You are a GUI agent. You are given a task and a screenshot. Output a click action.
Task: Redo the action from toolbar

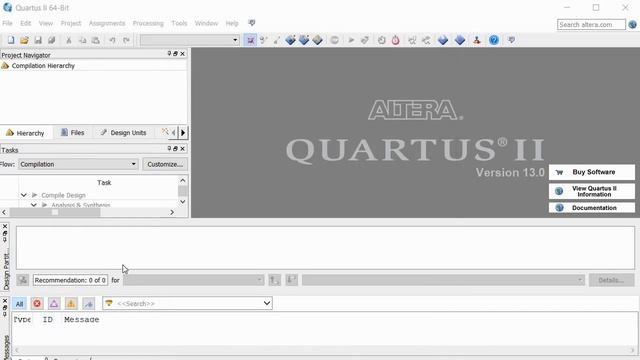pos(126,40)
